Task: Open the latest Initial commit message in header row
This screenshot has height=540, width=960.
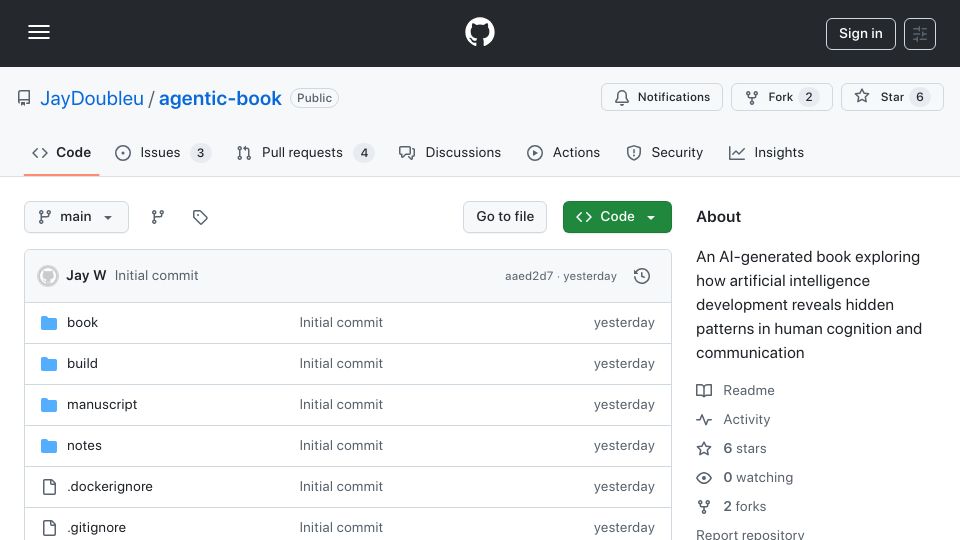Action: [x=156, y=276]
